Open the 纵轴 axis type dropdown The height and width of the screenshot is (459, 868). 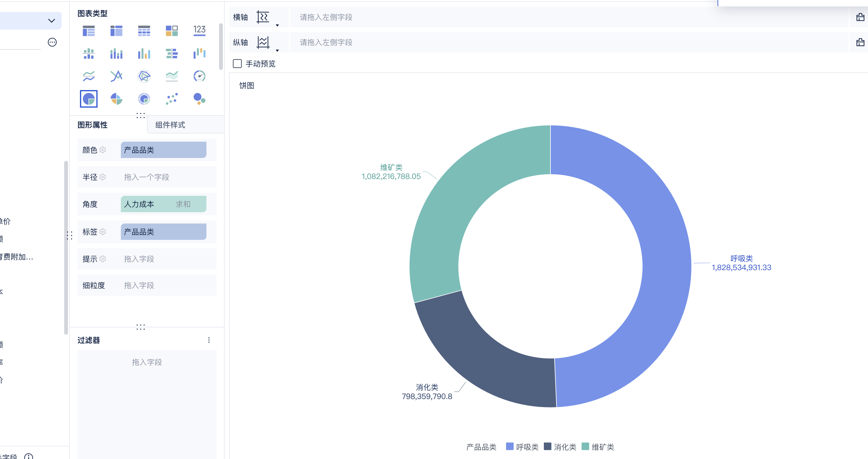click(x=277, y=51)
